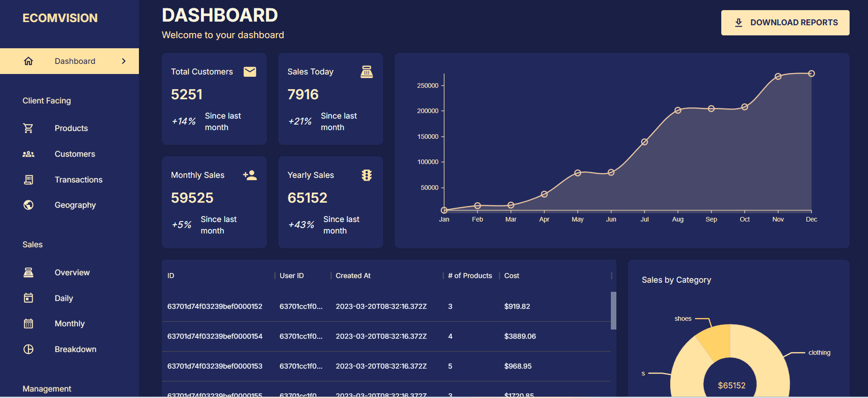Click the shopping cart Products icon
This screenshot has height=398, width=868.
pyautogui.click(x=29, y=128)
